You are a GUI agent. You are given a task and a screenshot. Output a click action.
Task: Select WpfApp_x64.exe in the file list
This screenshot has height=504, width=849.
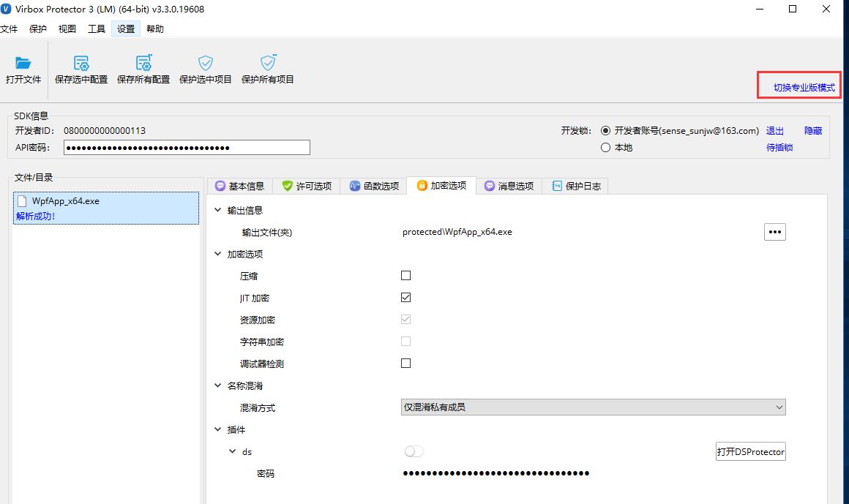106,208
